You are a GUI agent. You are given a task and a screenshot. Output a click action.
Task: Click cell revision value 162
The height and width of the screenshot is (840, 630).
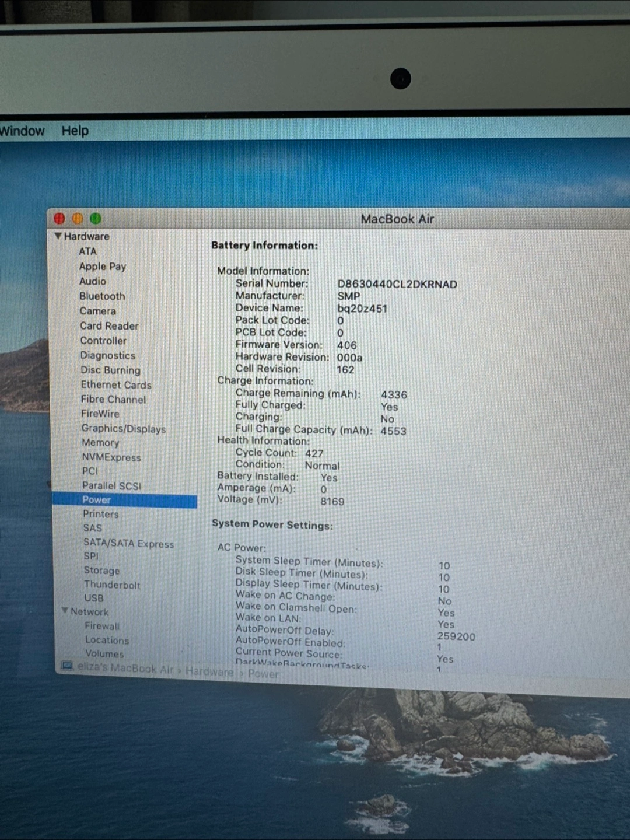coord(345,370)
